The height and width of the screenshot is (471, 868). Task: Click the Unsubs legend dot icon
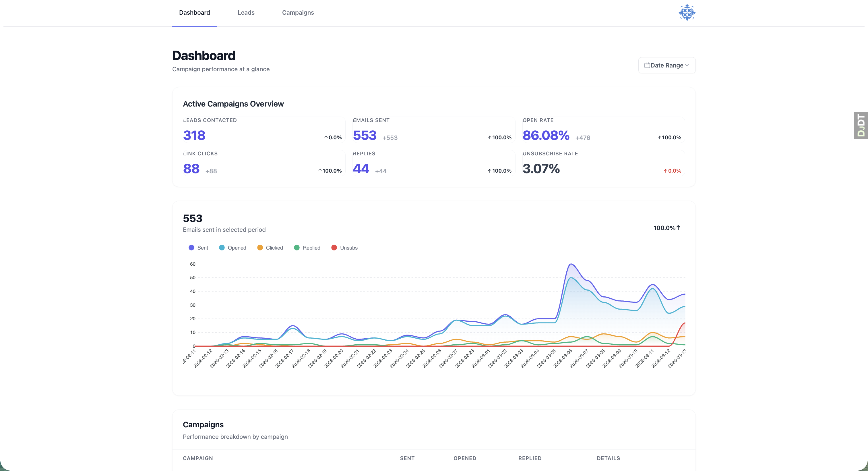tap(334, 248)
